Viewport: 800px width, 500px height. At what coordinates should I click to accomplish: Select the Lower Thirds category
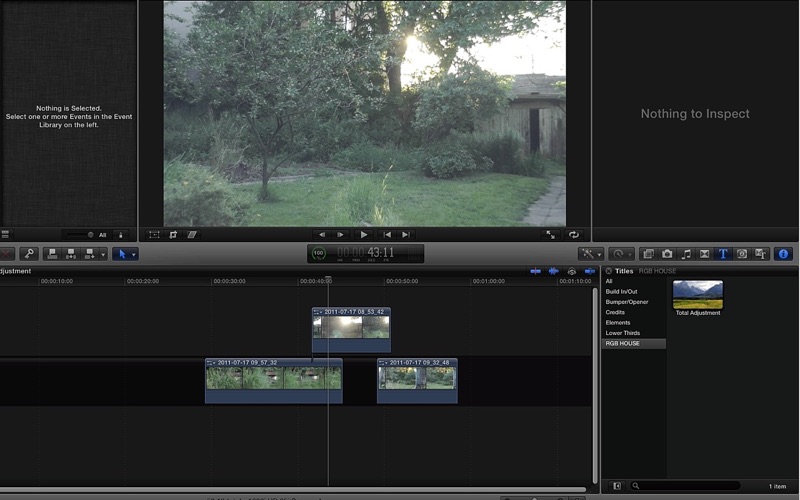point(622,333)
